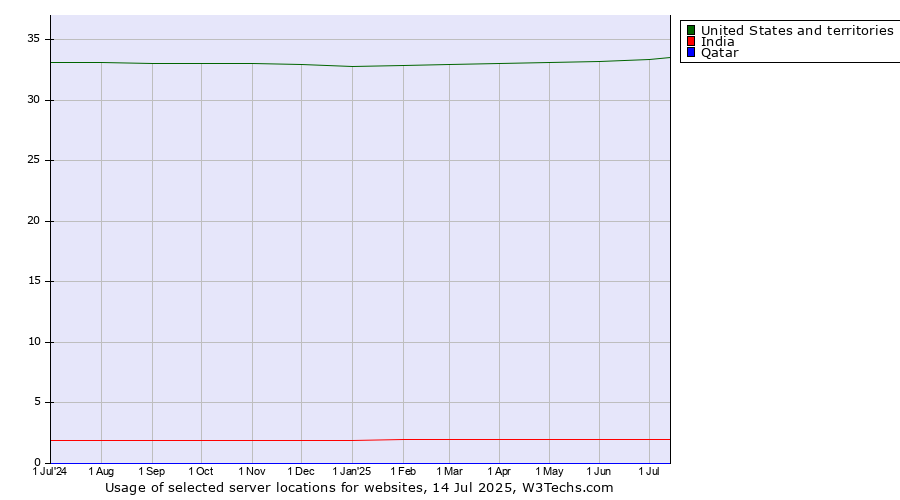Click the '35' y-axis value

[x=33, y=39]
